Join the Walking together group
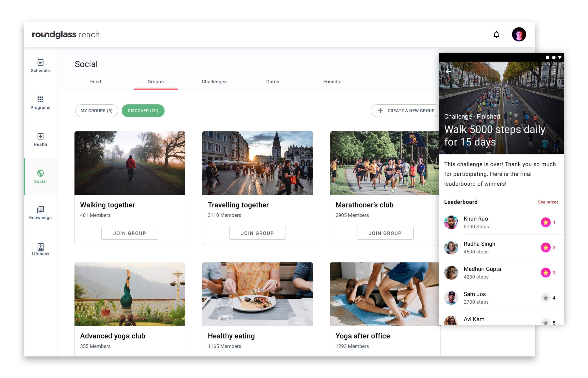588x378 pixels. 129,233
